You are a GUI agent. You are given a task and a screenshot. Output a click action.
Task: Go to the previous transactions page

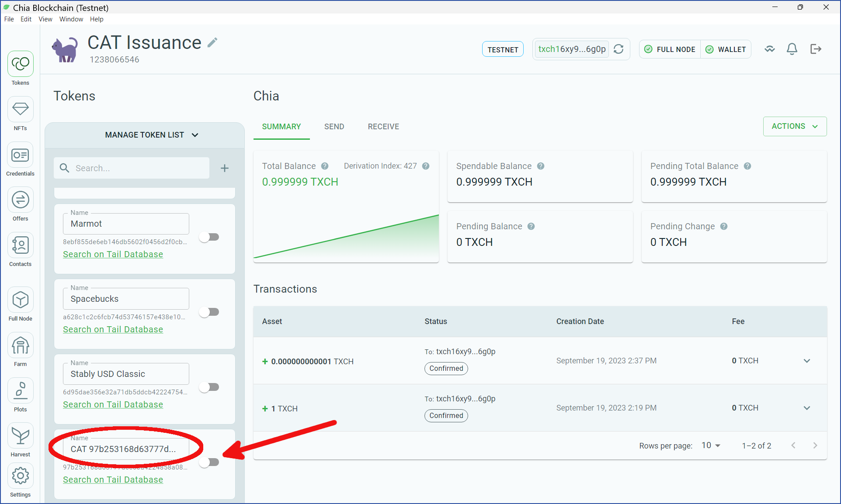point(793,445)
